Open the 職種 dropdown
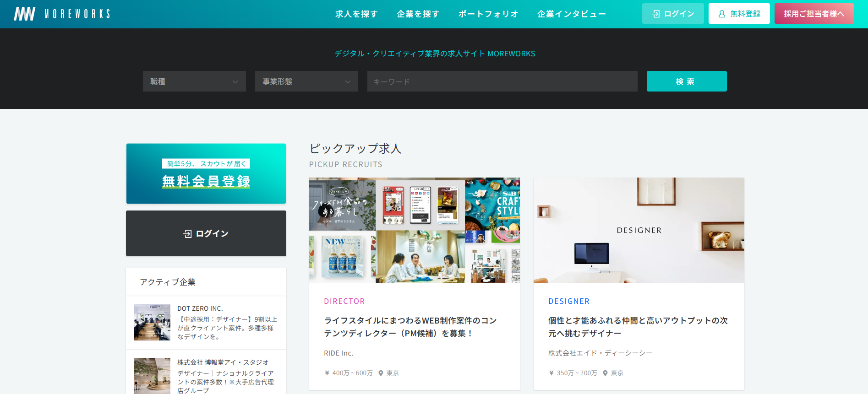The height and width of the screenshot is (394, 868). [194, 81]
